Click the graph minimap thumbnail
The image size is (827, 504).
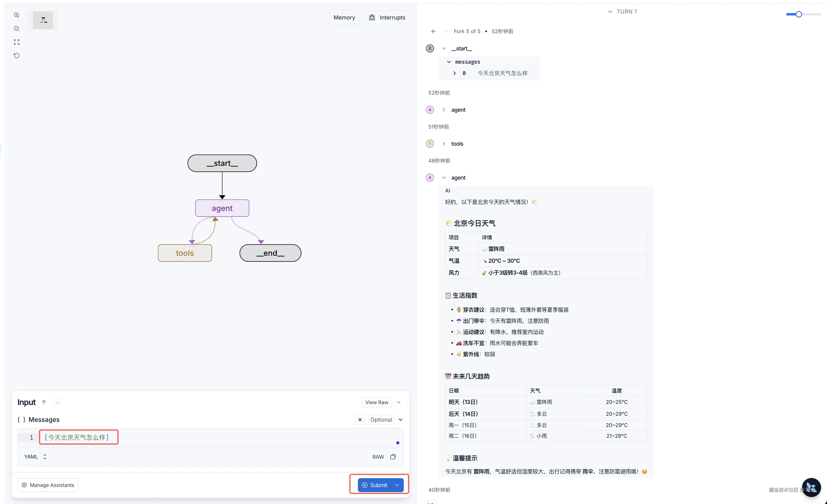tap(43, 20)
